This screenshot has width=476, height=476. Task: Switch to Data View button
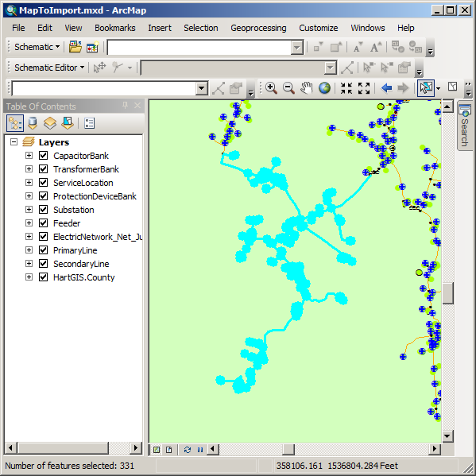(157, 450)
